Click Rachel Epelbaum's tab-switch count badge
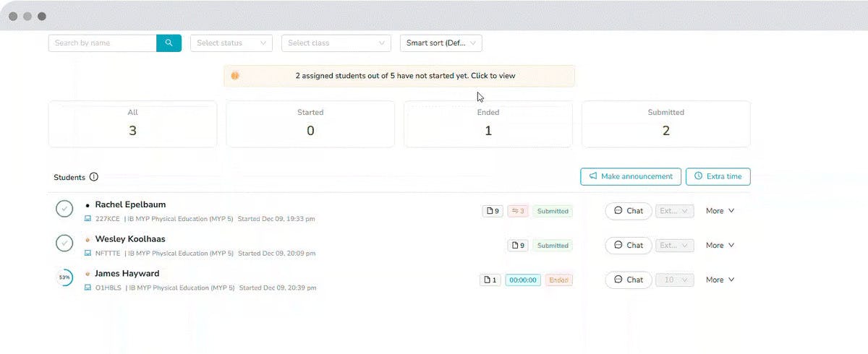This screenshot has height=354, width=868. coord(517,211)
